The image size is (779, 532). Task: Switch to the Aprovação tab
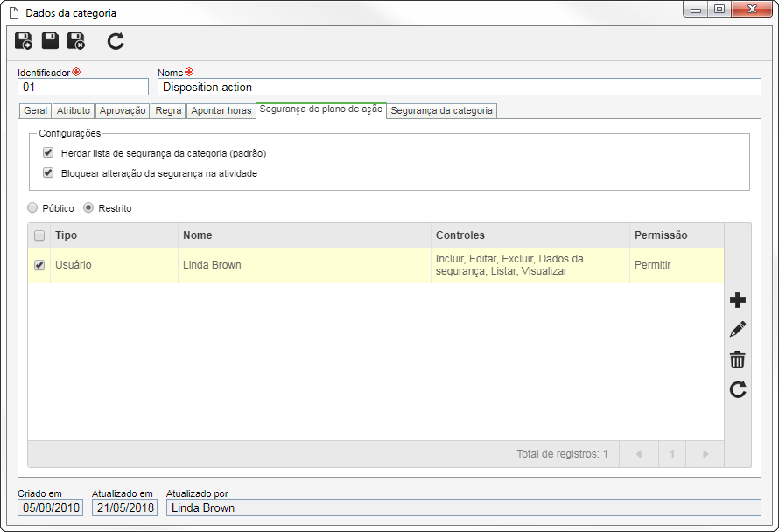tap(123, 110)
